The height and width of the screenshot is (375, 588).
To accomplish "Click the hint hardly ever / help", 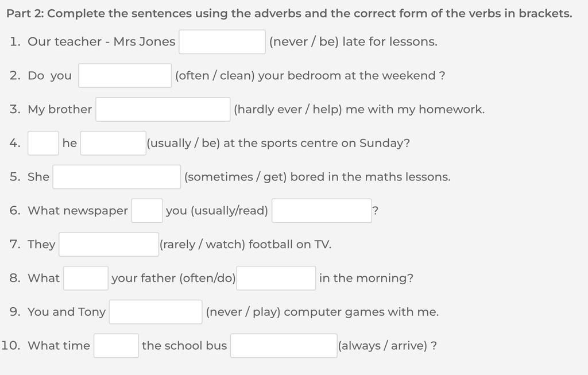I will coord(288,110).
